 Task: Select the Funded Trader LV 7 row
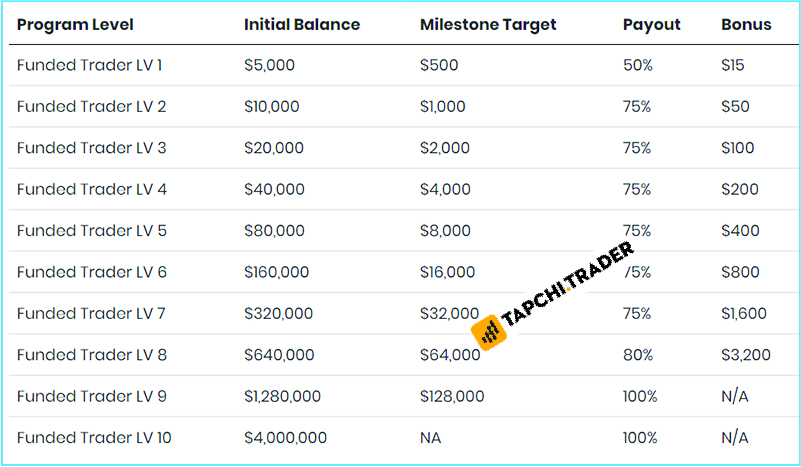(x=91, y=314)
